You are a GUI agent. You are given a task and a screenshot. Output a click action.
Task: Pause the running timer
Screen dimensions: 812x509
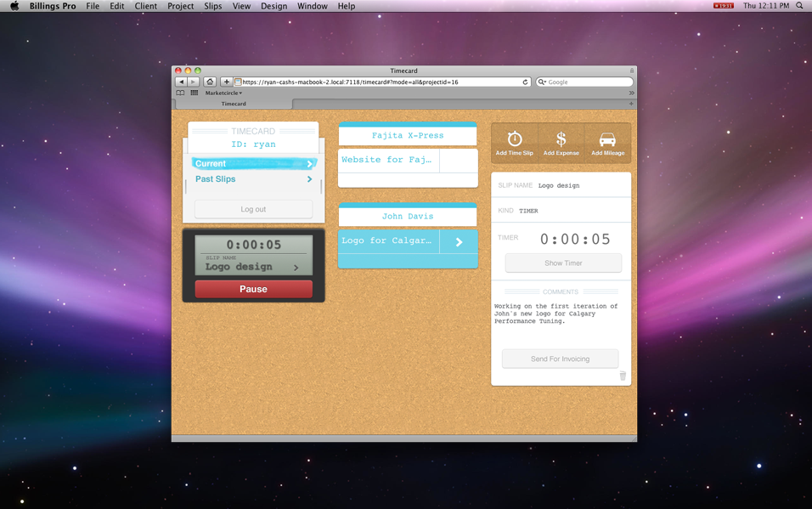coord(253,289)
